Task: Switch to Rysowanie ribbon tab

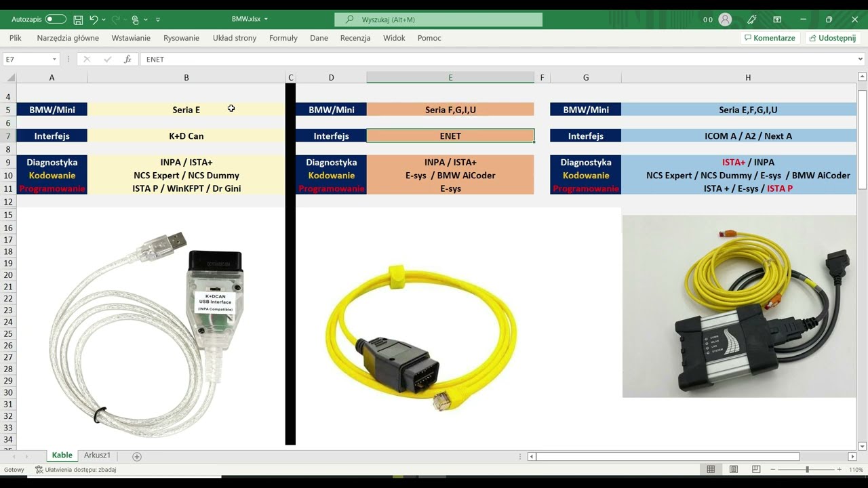Action: pyautogui.click(x=181, y=38)
